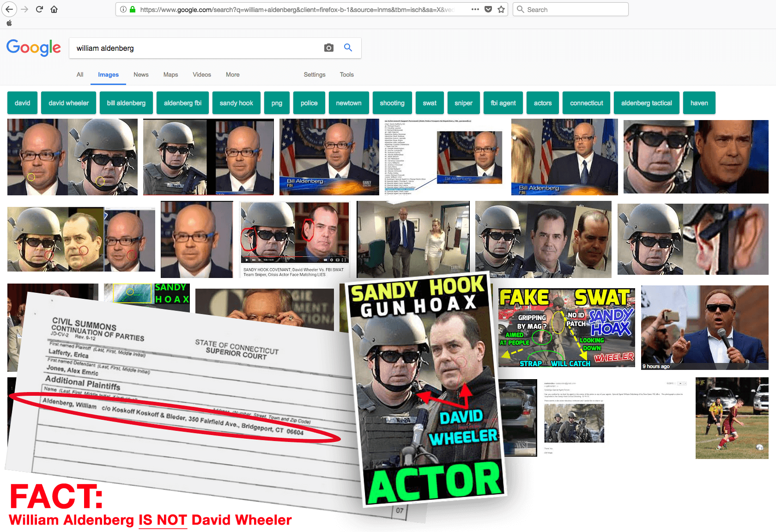
Task: Click the magnifier in the Firefox search box
Action: (521, 9)
